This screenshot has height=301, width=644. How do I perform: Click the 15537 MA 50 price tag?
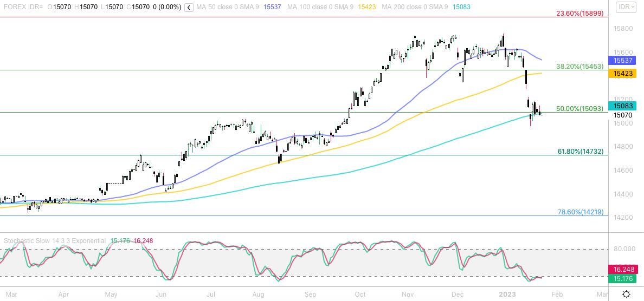pos(622,60)
